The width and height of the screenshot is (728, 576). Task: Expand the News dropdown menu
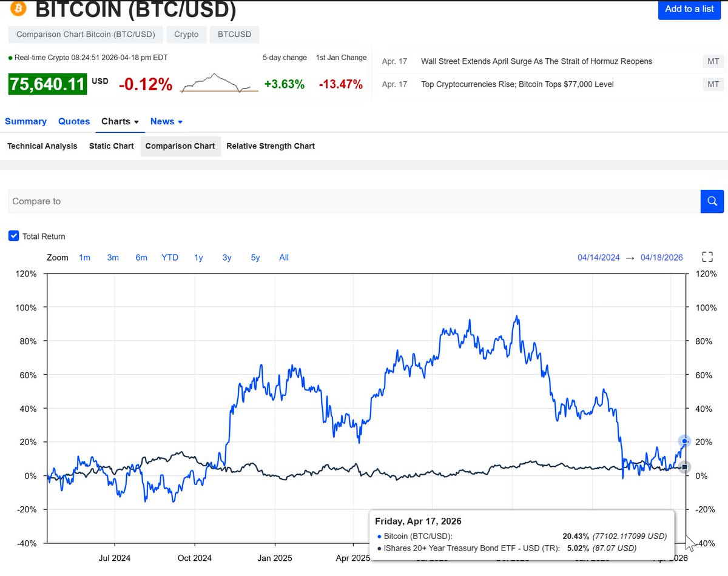pos(166,121)
